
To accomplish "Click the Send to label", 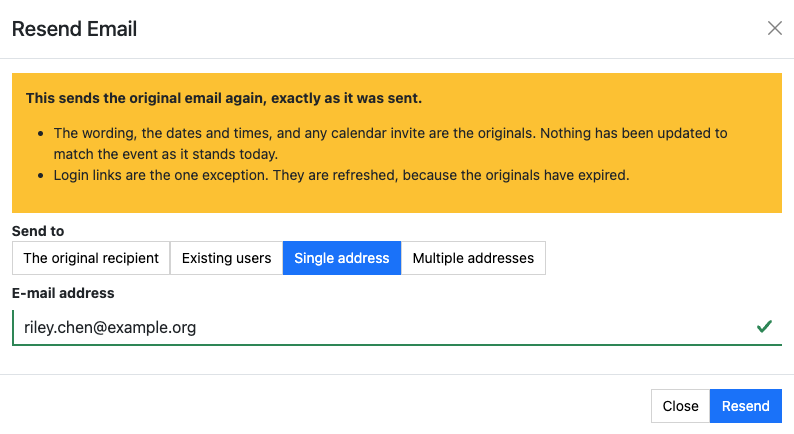I will (38, 231).
